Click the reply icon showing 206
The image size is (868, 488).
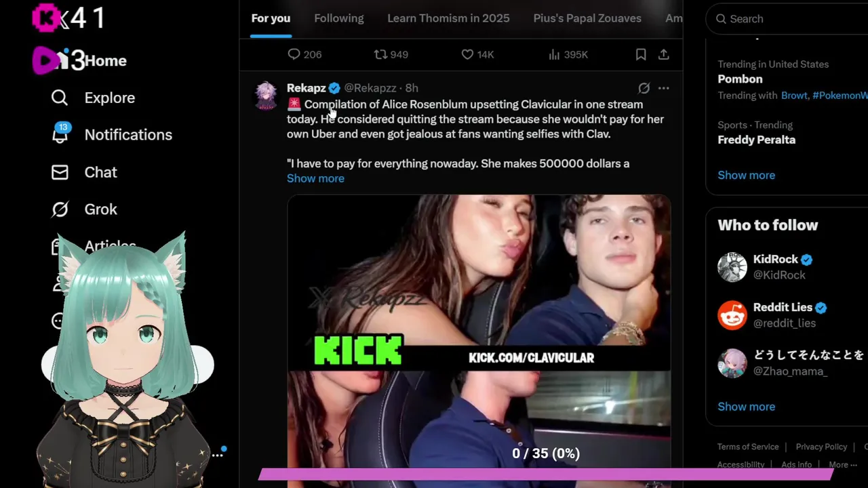click(x=294, y=54)
